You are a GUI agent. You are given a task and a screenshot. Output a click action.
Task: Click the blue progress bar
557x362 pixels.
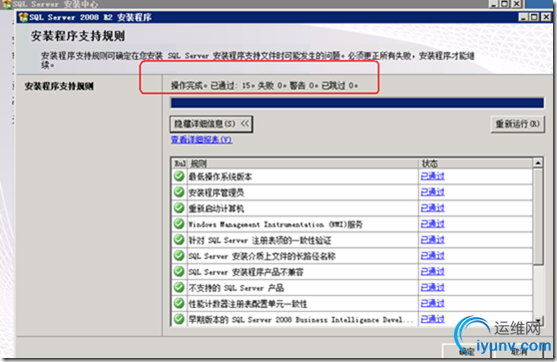click(x=357, y=103)
